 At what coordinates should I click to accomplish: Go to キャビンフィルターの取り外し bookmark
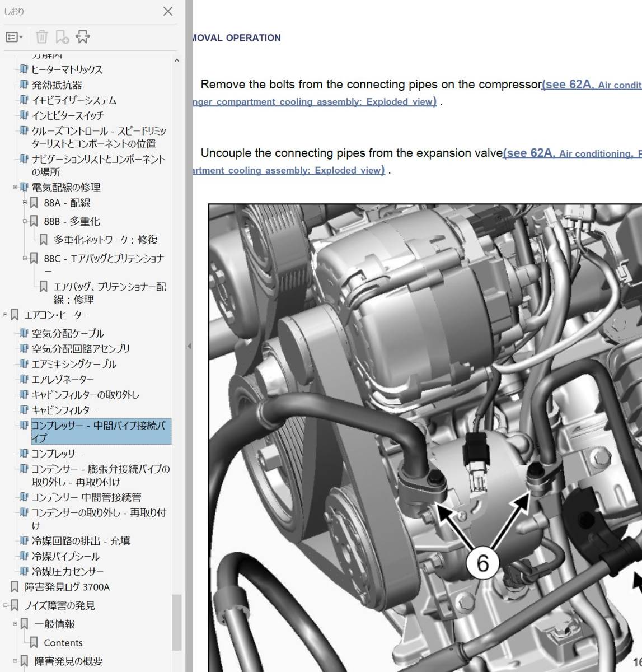click(x=85, y=395)
